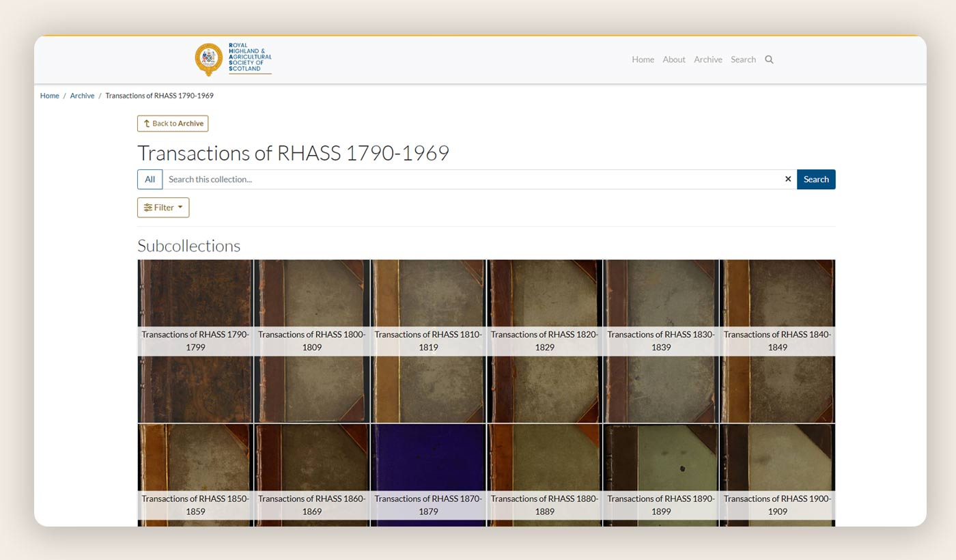Screen dimensions: 956x560
Task: Click Home breadcrumb link
Action: (49, 96)
